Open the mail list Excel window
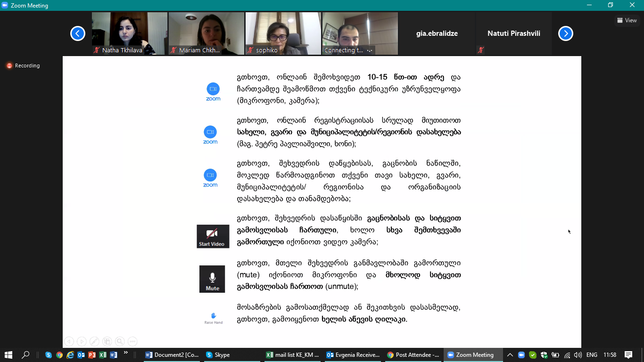644x362 pixels. [293, 355]
